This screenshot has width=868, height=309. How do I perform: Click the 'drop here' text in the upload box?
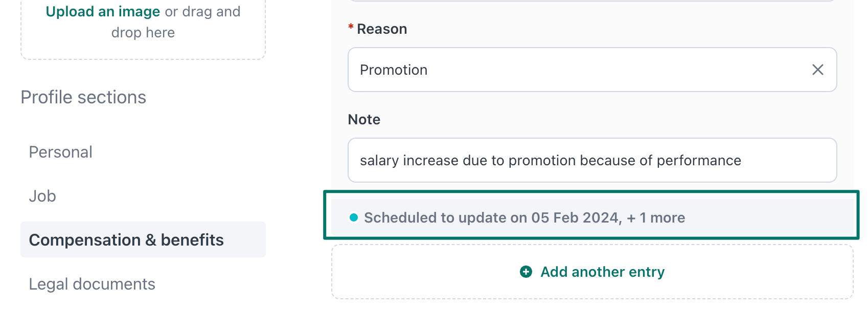[143, 33]
